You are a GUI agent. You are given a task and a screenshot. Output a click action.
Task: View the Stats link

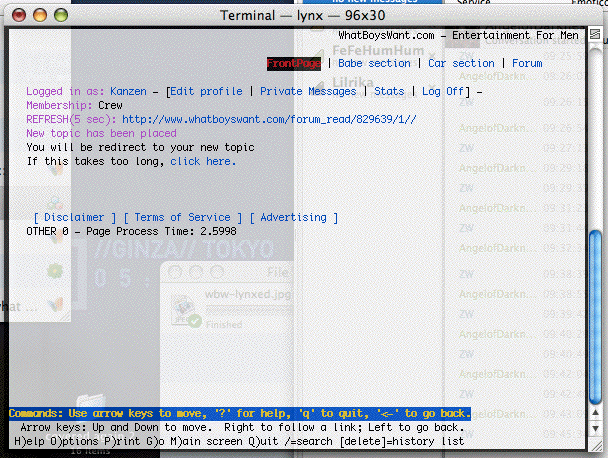pos(389,91)
